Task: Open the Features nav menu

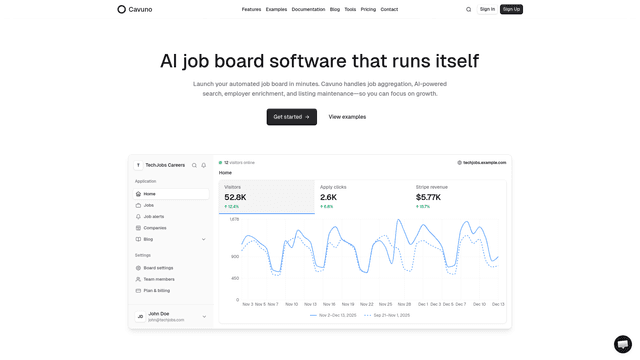Action: coord(251,9)
